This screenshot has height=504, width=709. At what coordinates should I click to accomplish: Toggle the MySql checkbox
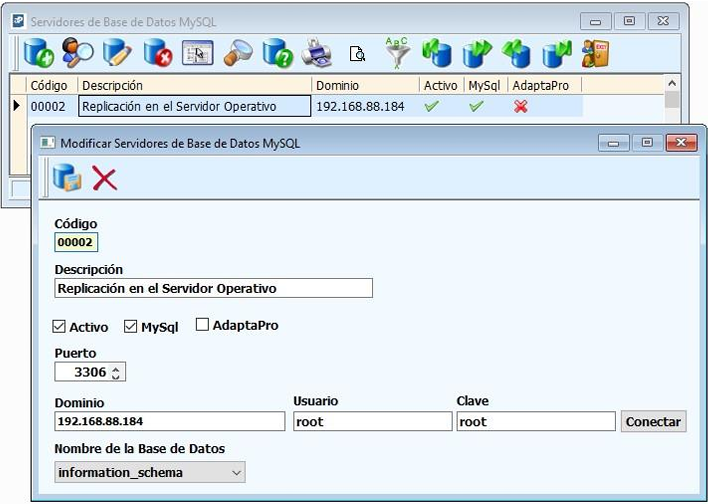click(x=130, y=327)
